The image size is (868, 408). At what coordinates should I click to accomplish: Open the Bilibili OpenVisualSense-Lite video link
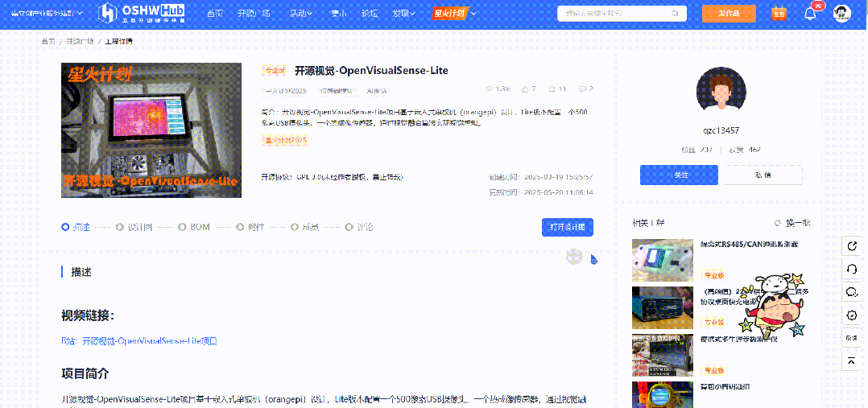coord(139,340)
